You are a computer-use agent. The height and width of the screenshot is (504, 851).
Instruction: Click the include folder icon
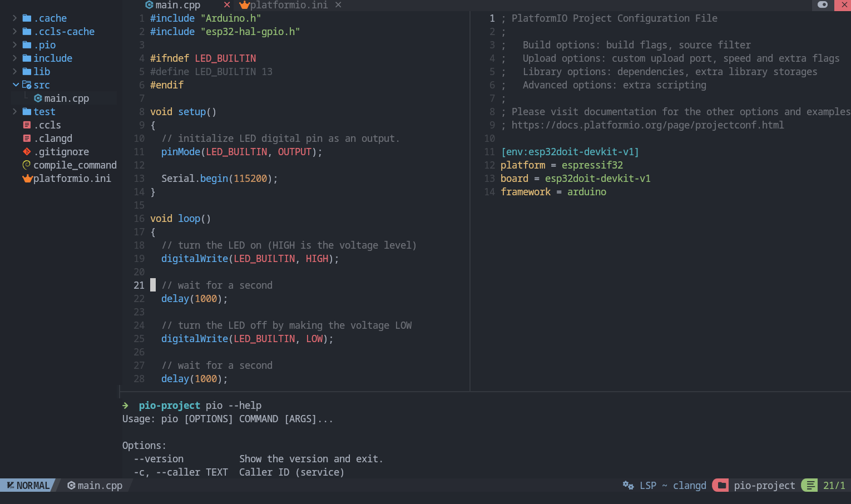point(27,58)
